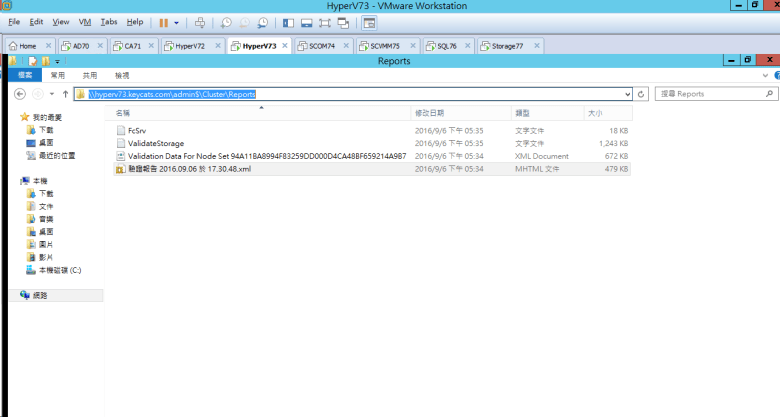Open the blue File ribbon tab
Viewport: 780px width, 417px height.
tap(22, 75)
